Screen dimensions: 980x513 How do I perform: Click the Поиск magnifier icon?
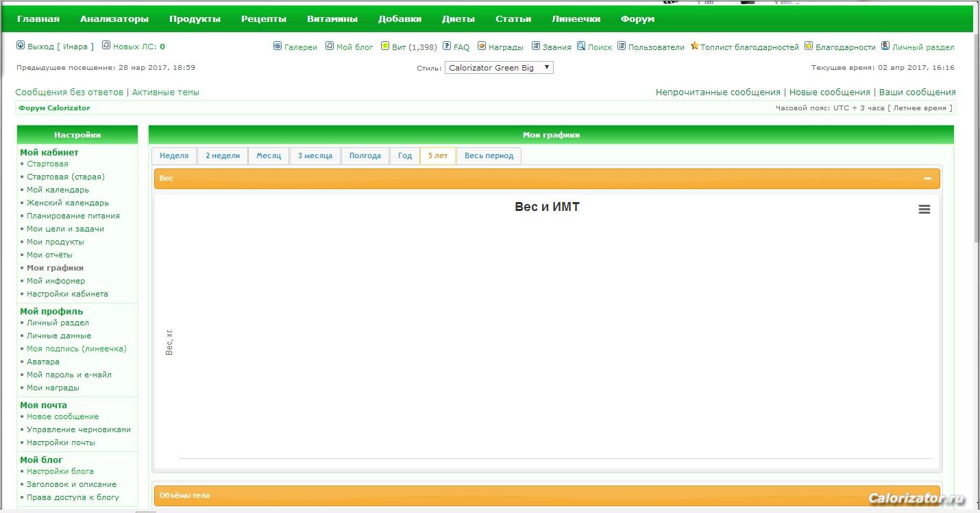click(x=581, y=47)
